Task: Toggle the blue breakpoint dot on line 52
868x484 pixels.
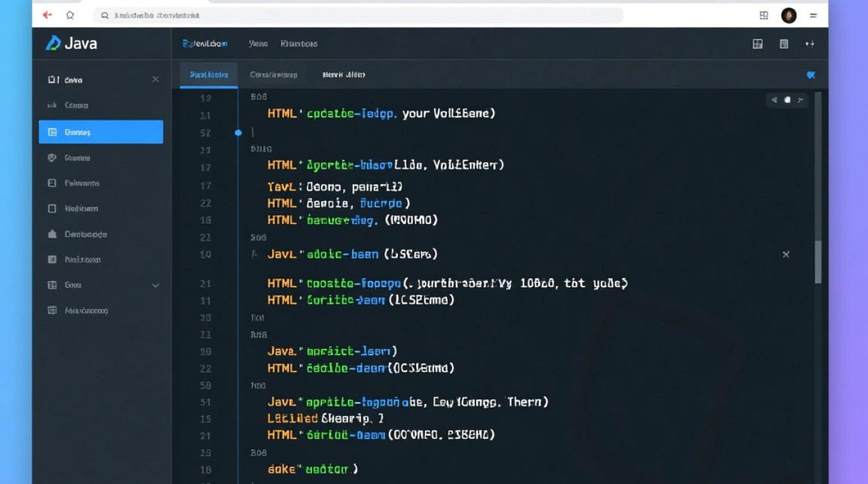Action: point(238,133)
